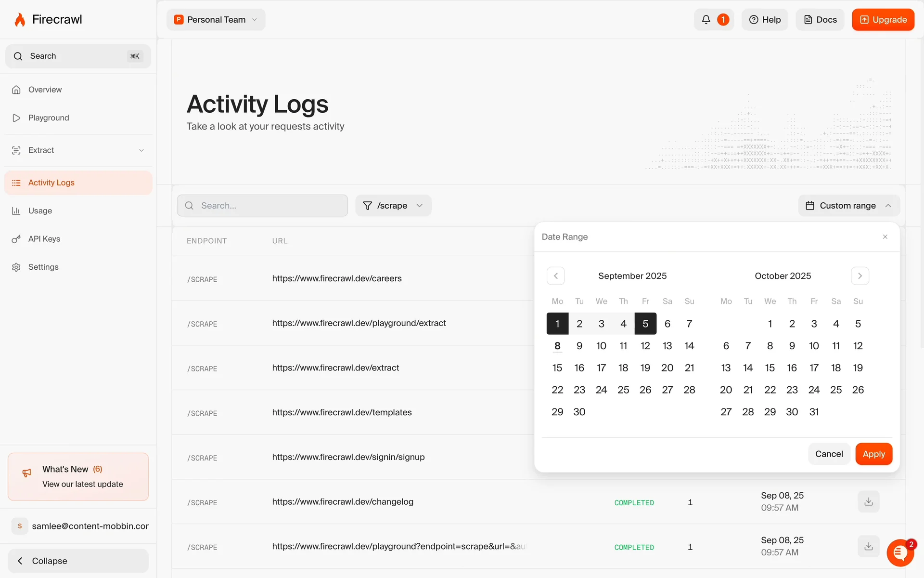Apply the selected date range
The height and width of the screenshot is (578, 924).
[873, 454]
